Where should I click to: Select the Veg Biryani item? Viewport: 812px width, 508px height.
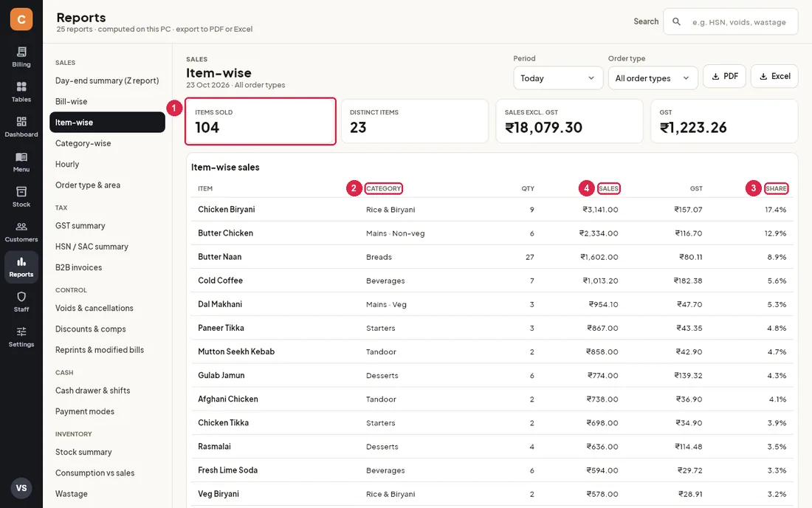(219, 494)
